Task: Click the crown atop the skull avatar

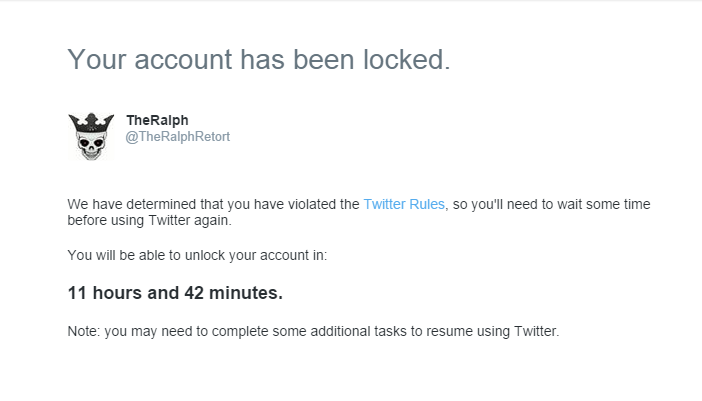Action: 91,123
